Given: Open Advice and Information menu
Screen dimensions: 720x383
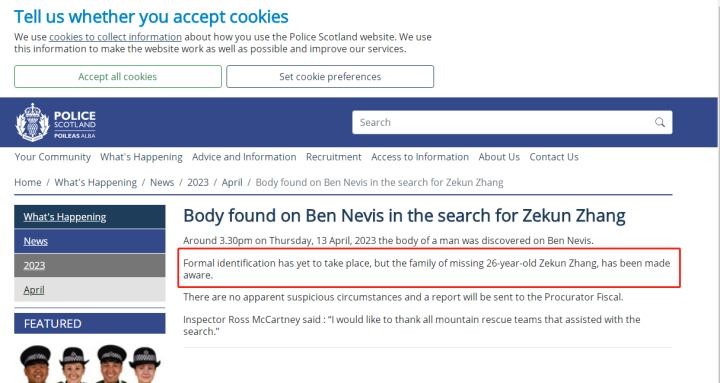Looking at the screenshot, I should click(244, 157).
